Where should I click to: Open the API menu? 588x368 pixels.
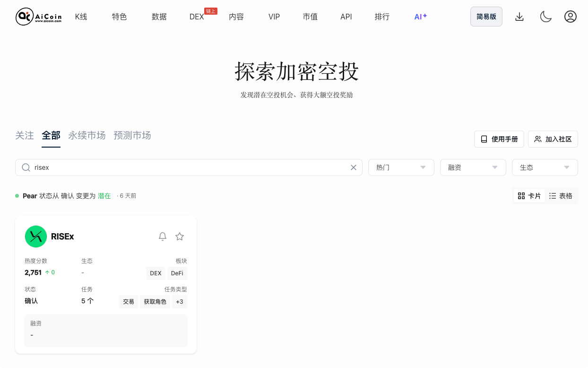(346, 17)
